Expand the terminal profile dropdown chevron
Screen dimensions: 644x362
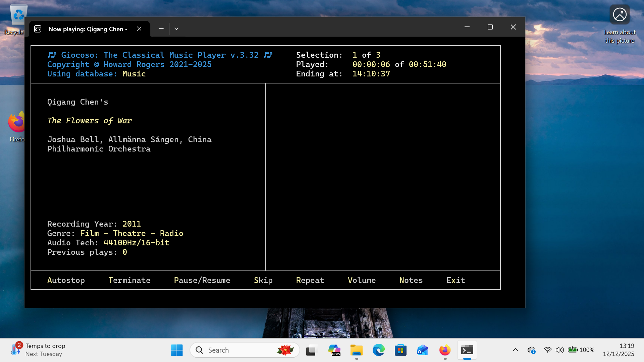pyautogui.click(x=176, y=29)
